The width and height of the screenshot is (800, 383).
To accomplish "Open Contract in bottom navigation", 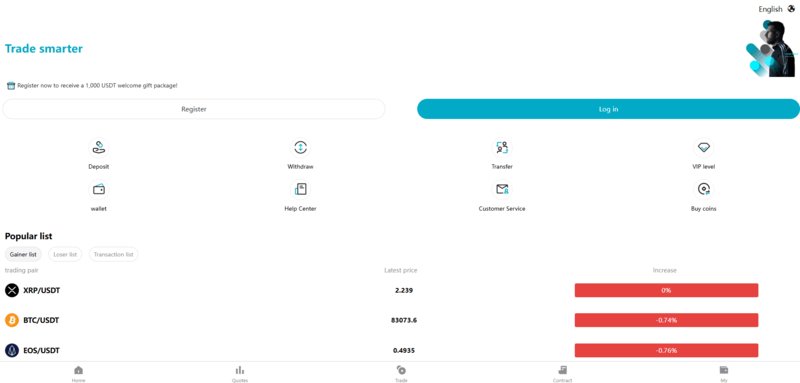I will [x=562, y=373].
